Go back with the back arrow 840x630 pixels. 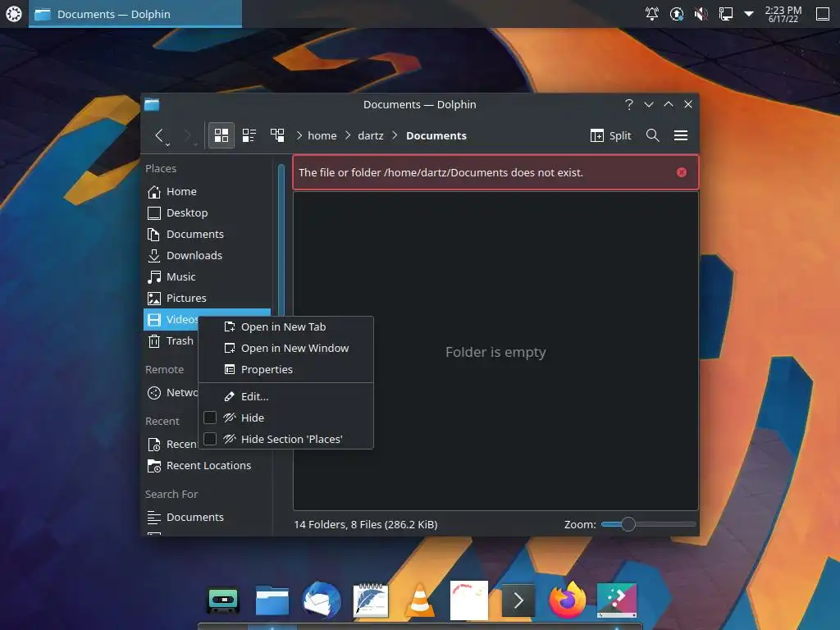pos(159,135)
